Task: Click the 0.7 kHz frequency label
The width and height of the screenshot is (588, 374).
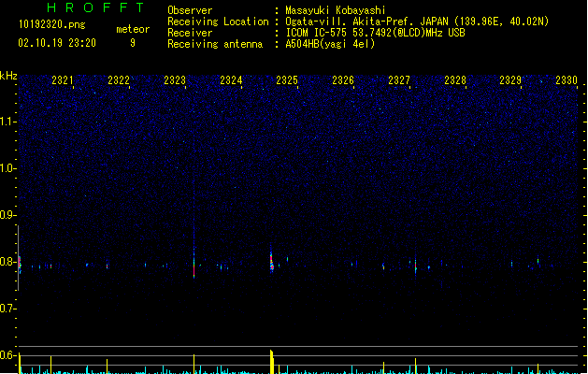Action: 7,309
